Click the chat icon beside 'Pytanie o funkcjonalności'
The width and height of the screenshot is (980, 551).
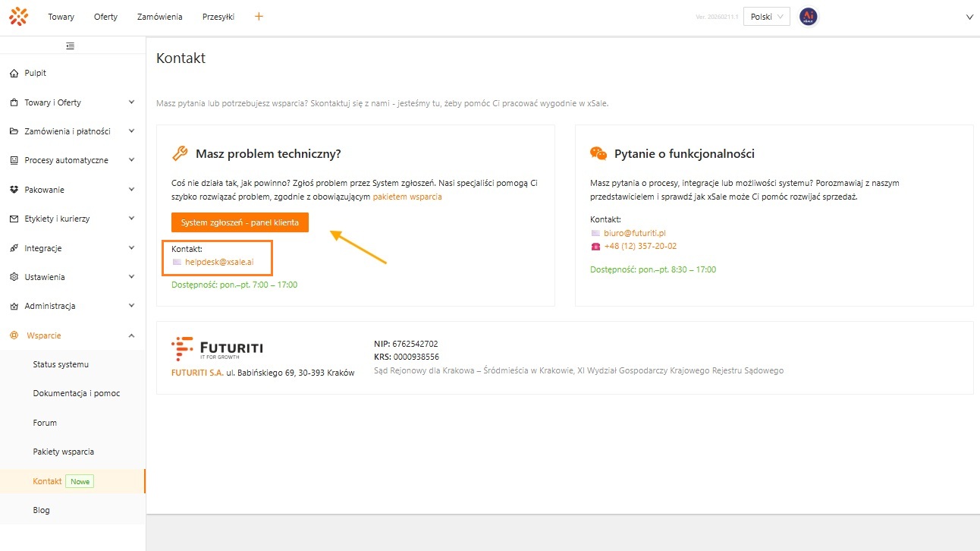[599, 152]
